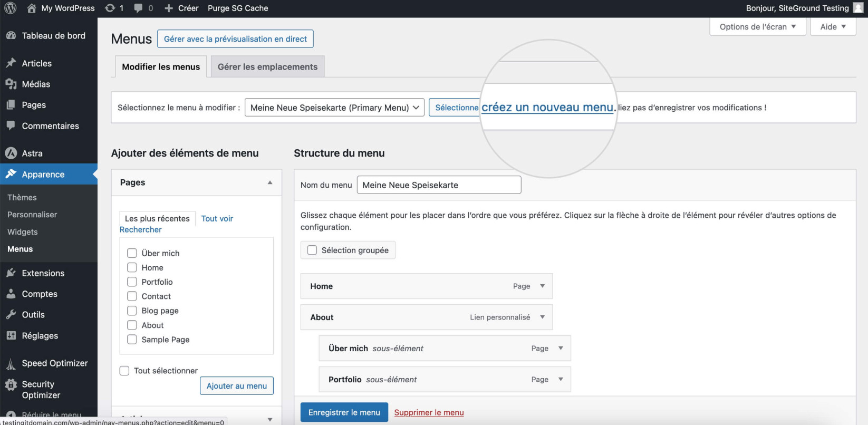This screenshot has height=425, width=868.
Task: Click the Médias icon in sidebar
Action: click(11, 84)
